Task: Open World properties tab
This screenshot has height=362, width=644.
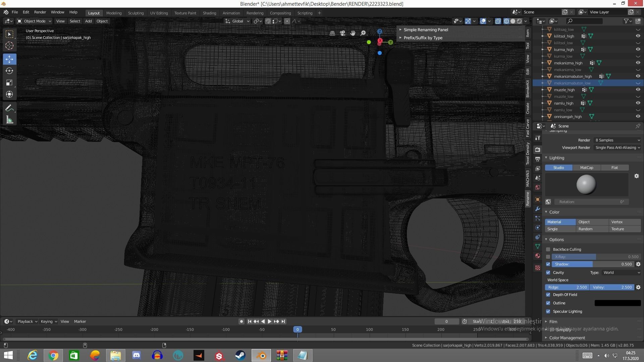Action: [x=538, y=187]
